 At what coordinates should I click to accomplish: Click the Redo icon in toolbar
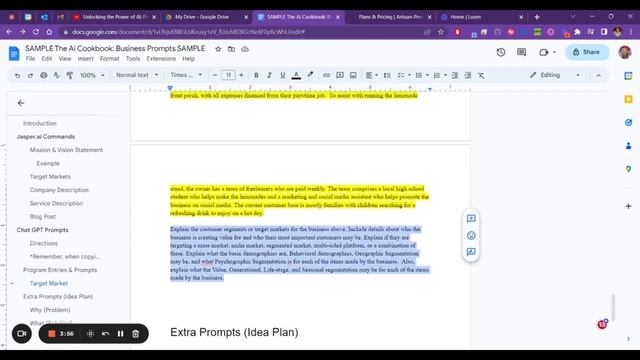pos(30,76)
